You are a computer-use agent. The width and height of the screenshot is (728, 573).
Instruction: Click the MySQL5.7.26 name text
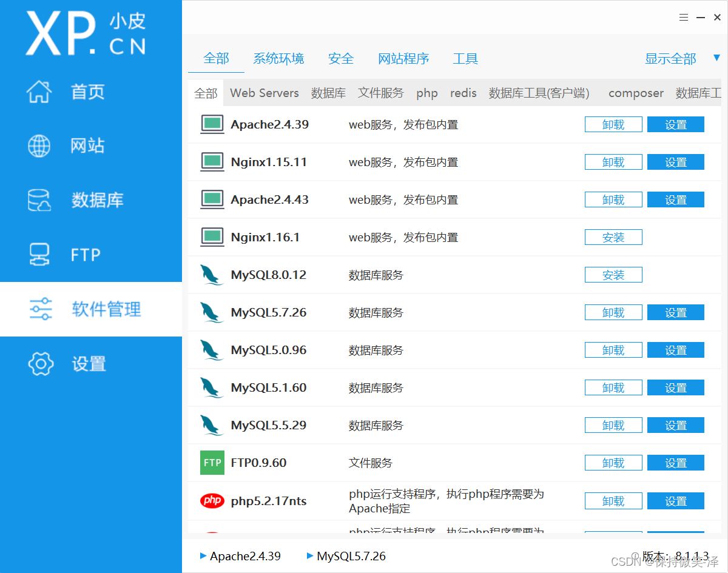[x=269, y=312]
